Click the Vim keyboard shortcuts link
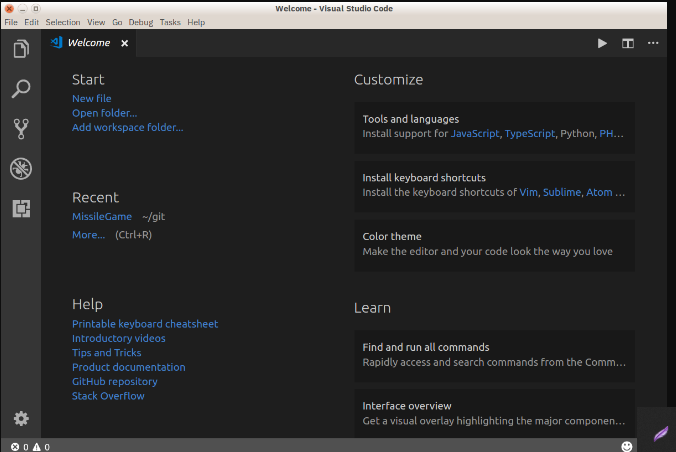 (529, 192)
